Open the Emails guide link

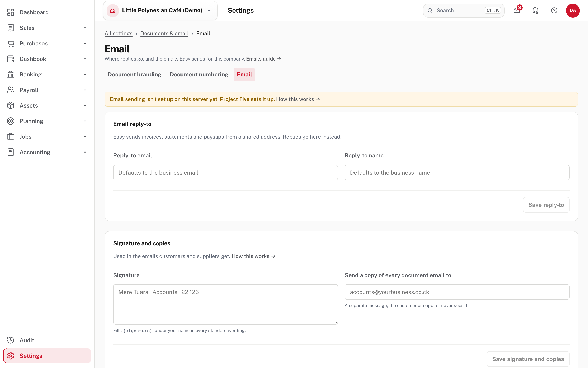coord(264,59)
